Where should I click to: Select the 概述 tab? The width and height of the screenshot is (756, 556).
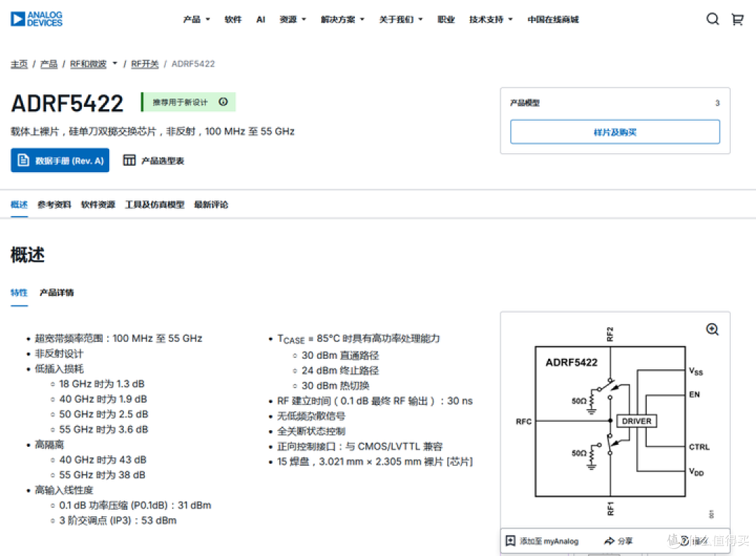(20, 205)
